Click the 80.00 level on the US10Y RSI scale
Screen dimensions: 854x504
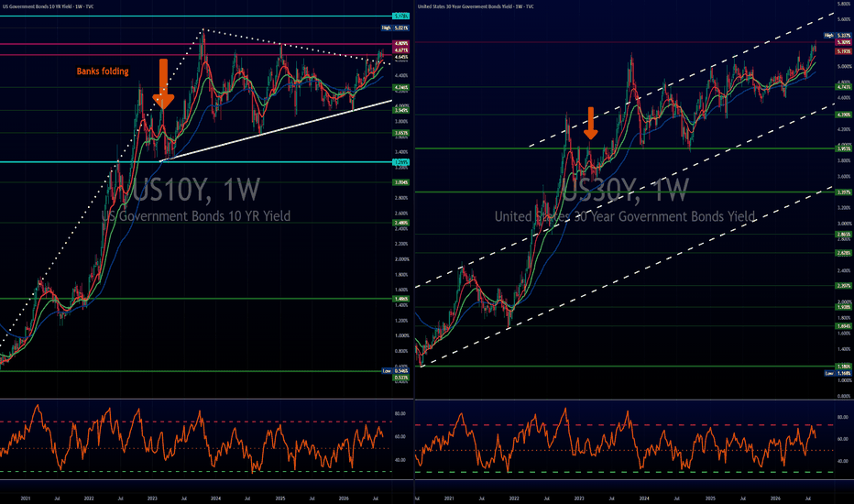pos(400,413)
